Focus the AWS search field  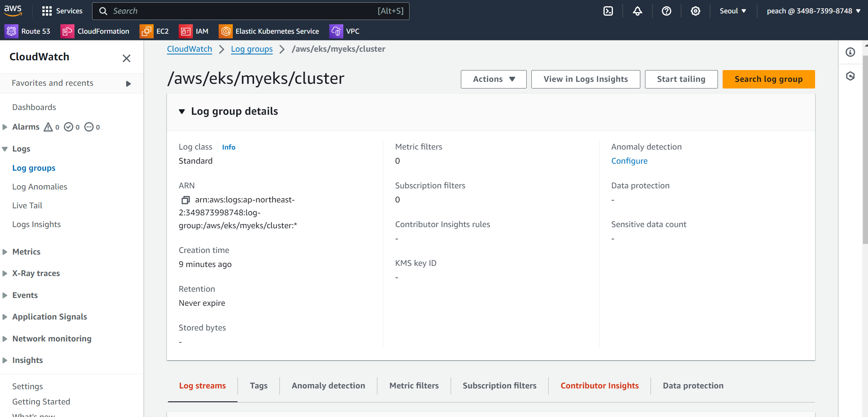tap(251, 11)
